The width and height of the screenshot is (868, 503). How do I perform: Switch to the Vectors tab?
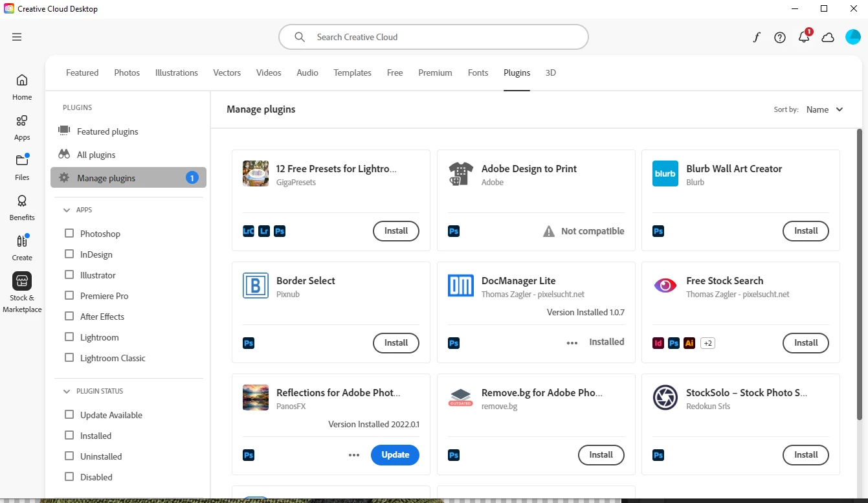227,73
